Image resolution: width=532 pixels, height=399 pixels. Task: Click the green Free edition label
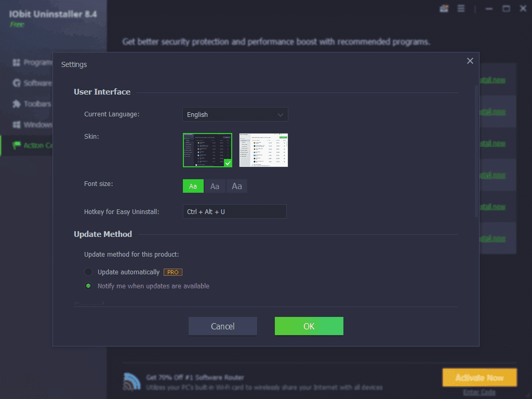coord(17,24)
